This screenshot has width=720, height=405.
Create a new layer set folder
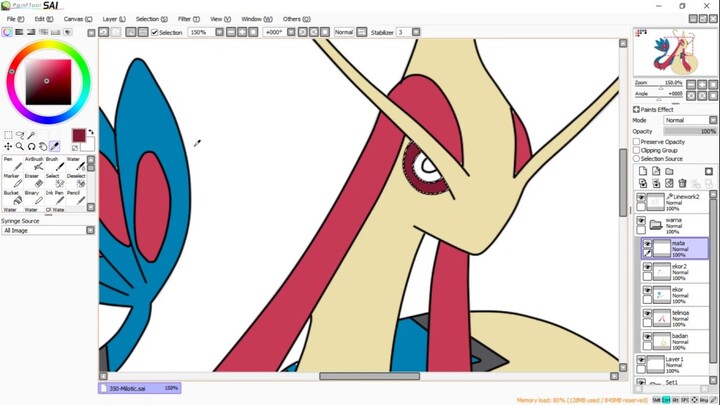click(669, 171)
